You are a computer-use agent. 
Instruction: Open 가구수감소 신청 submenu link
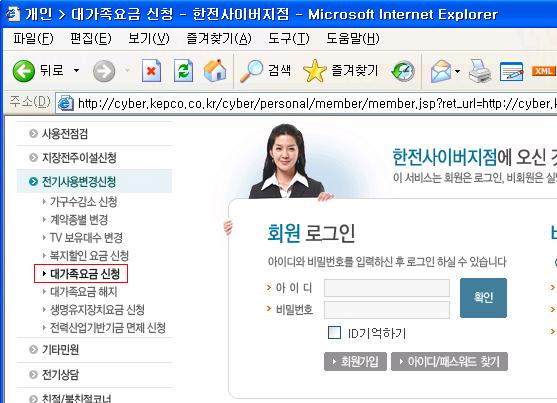tap(83, 202)
